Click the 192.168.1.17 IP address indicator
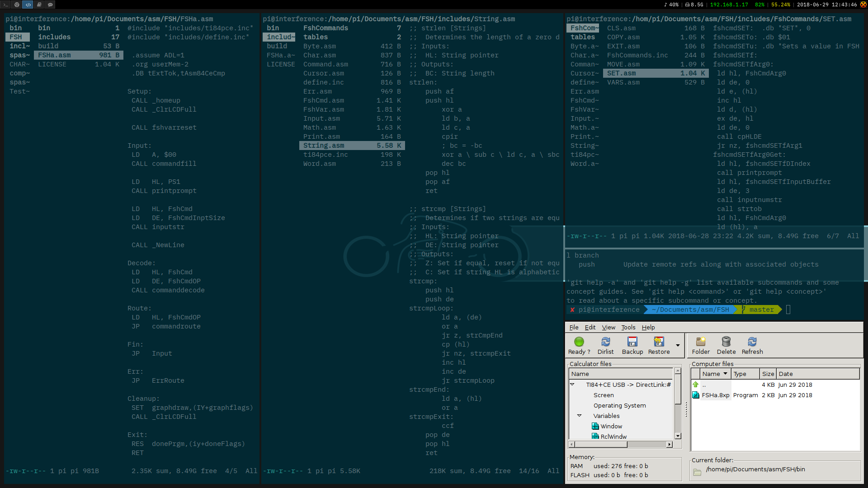 [729, 5]
